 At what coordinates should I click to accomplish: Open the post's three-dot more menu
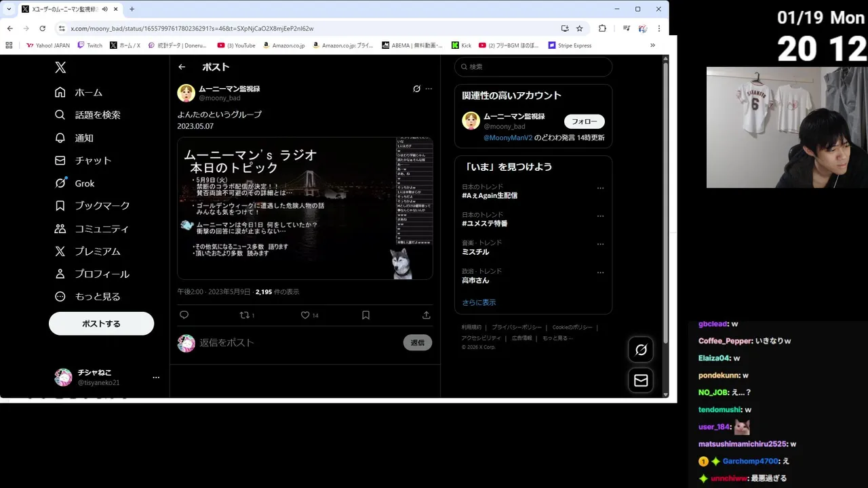[x=429, y=89]
